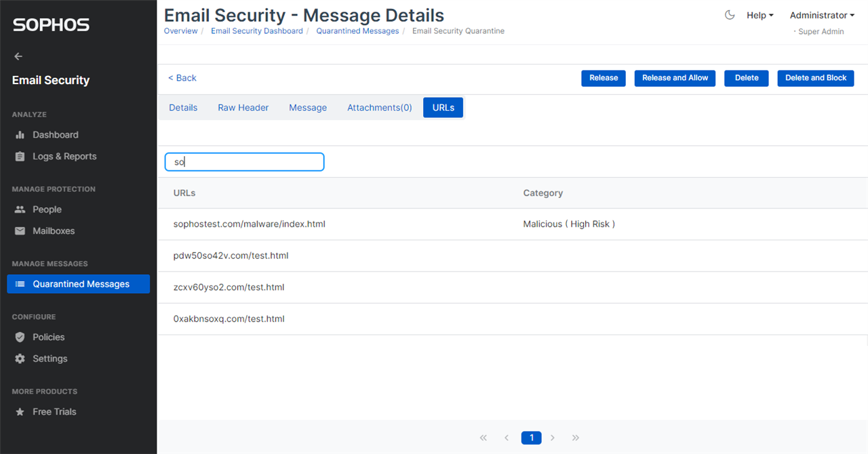The width and height of the screenshot is (868, 454).
Task: Click the Email Security sidebar title
Action: coord(51,80)
